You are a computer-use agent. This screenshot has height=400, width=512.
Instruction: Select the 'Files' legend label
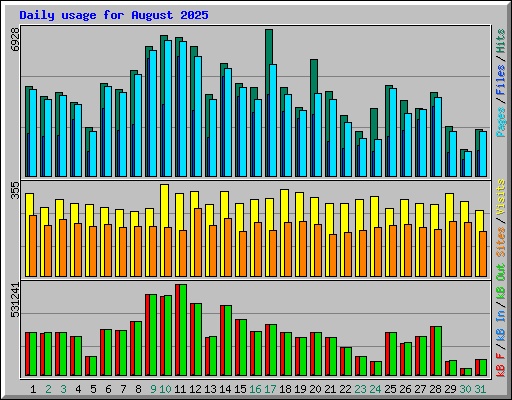click(x=500, y=80)
